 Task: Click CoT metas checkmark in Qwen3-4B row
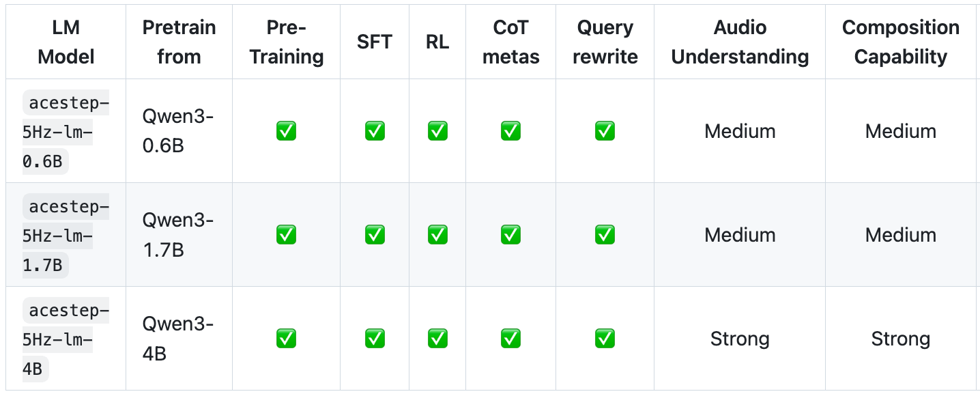coord(510,339)
